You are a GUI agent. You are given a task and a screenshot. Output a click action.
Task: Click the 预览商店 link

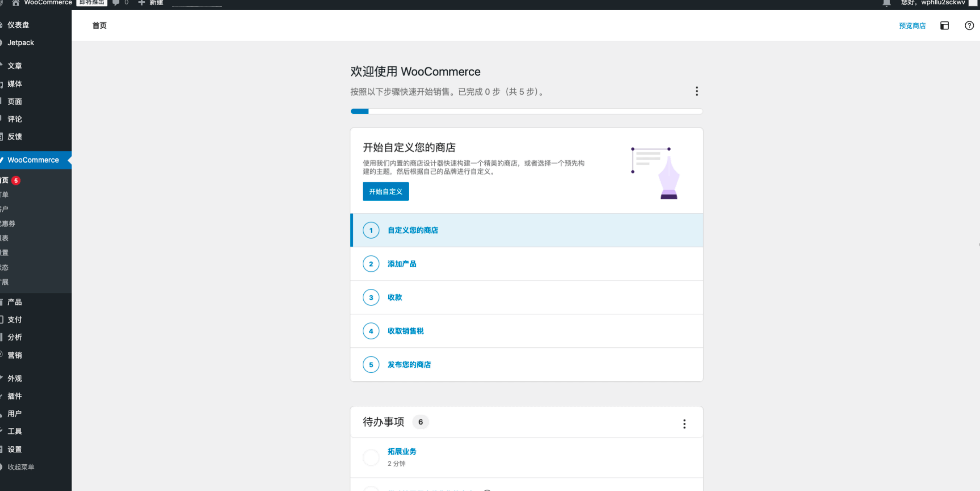coord(912,26)
